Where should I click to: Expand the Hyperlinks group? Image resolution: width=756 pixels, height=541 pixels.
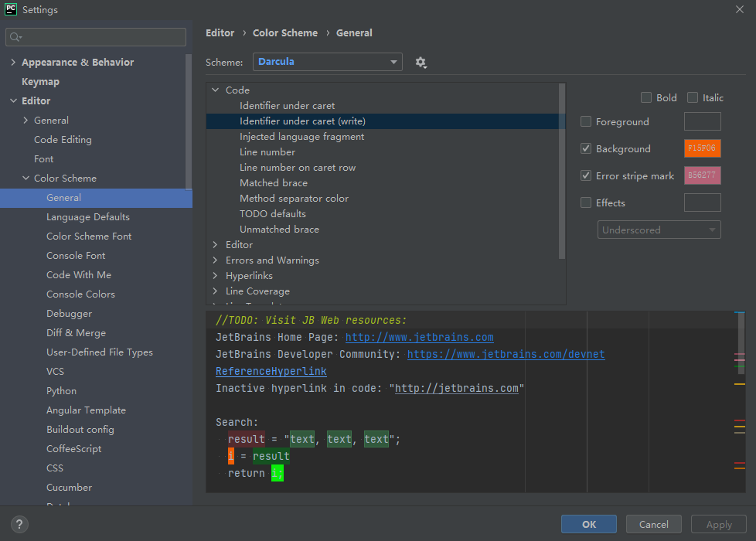pos(216,275)
